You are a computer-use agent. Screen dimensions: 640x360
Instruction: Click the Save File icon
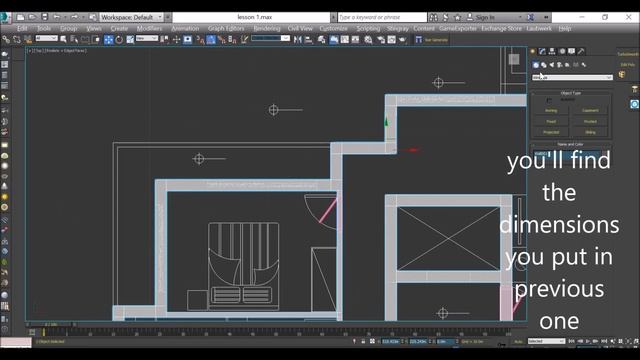coord(45,17)
